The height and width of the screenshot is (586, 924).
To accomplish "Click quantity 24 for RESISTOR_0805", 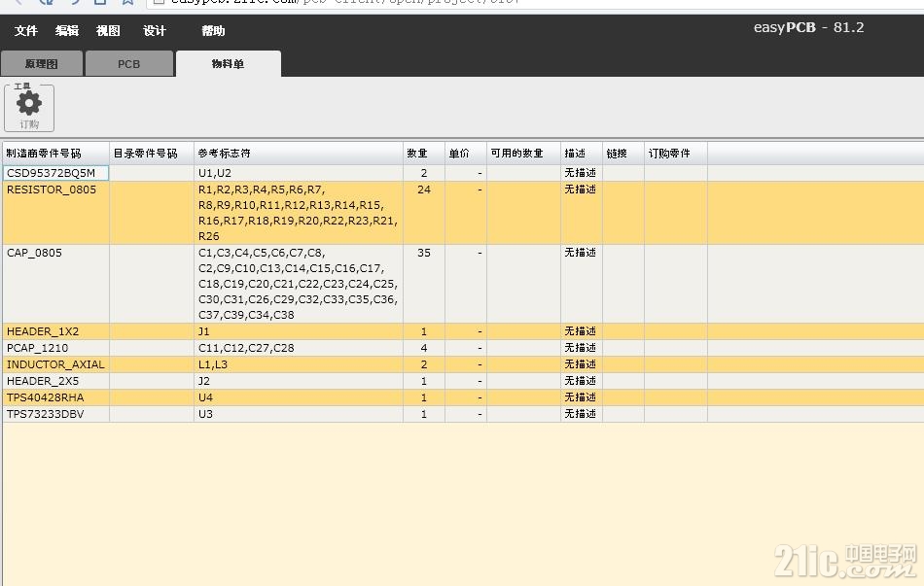I will pos(424,190).
